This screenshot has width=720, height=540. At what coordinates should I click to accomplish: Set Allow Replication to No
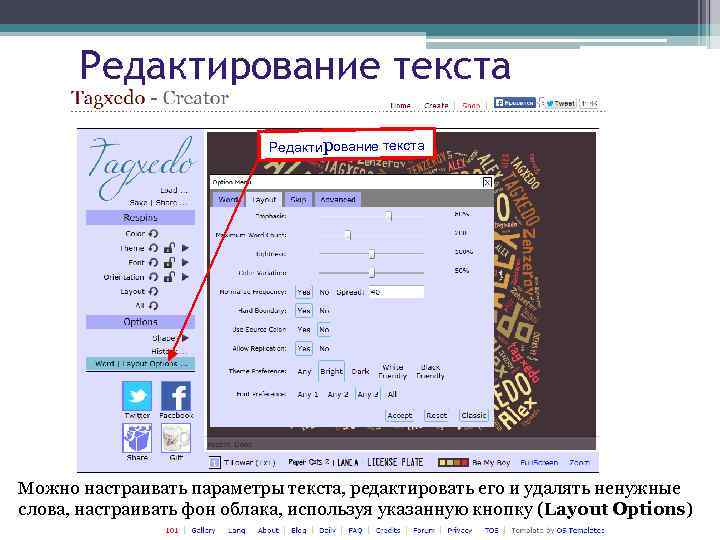(x=324, y=349)
